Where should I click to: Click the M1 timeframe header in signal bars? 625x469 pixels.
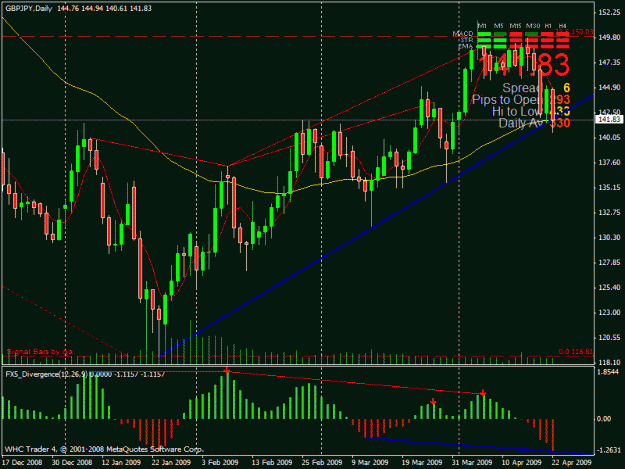click(482, 26)
